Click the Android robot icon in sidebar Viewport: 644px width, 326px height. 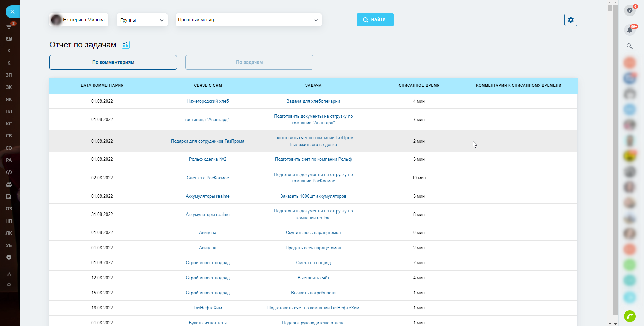tap(9, 184)
